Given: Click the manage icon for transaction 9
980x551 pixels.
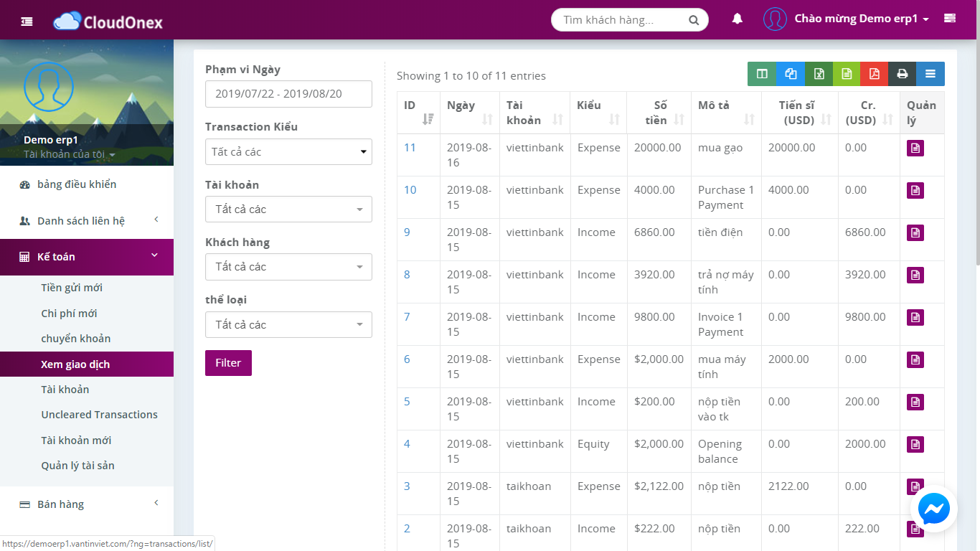Looking at the screenshot, I should [915, 233].
